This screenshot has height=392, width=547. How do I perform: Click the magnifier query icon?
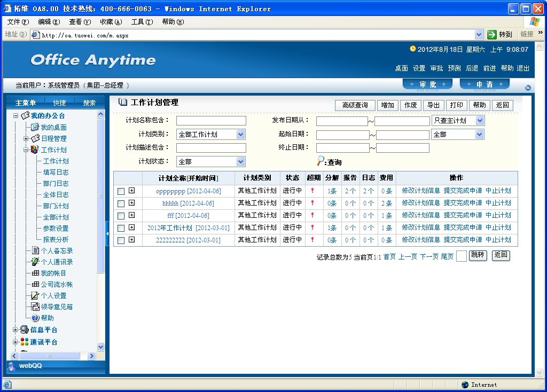click(321, 161)
